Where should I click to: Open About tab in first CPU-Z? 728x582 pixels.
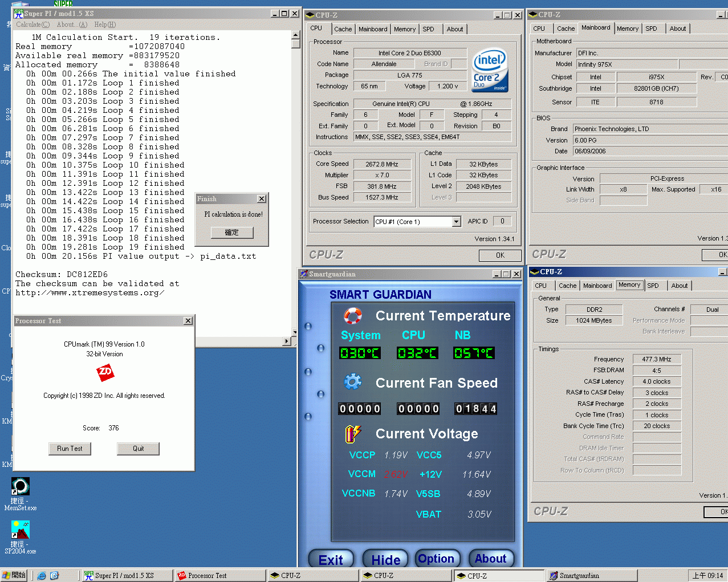pyautogui.click(x=455, y=29)
